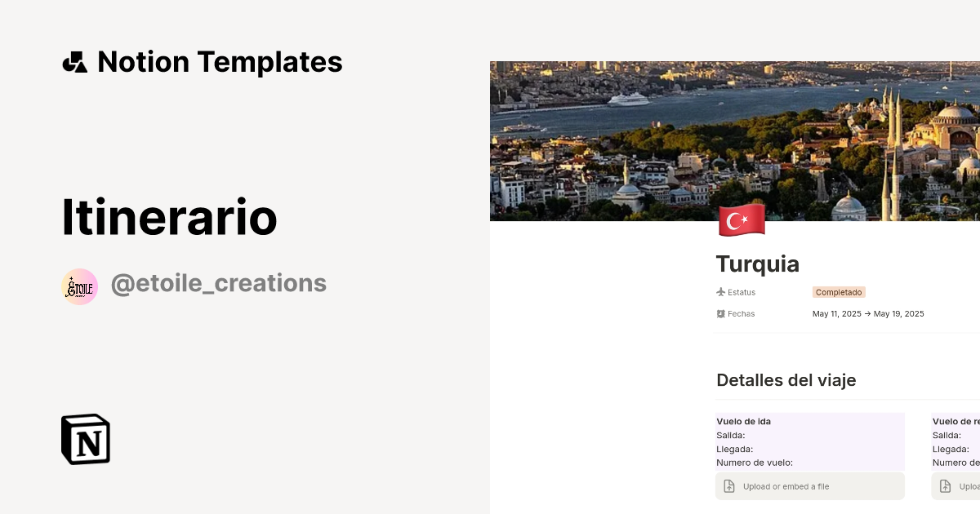This screenshot has width=980, height=514.
Task: Click the right Upload embed button
Action: (955, 485)
